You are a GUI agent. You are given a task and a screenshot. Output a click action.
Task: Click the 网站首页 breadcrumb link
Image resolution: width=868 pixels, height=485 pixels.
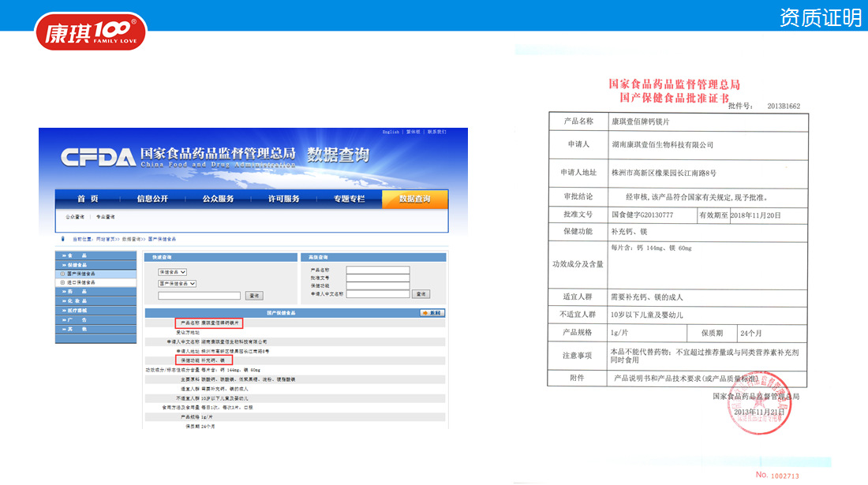106,239
